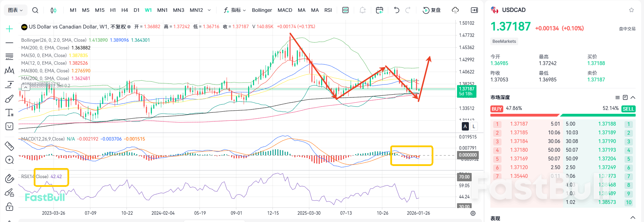The width and height of the screenshot is (644, 222).
Task: Collapse the 市场深度 panel chevron
Action: coord(633,97)
